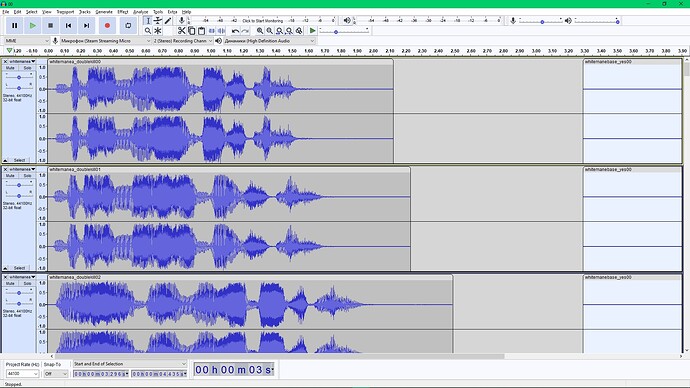
Task: Click Select button on the second track
Action: [19, 268]
